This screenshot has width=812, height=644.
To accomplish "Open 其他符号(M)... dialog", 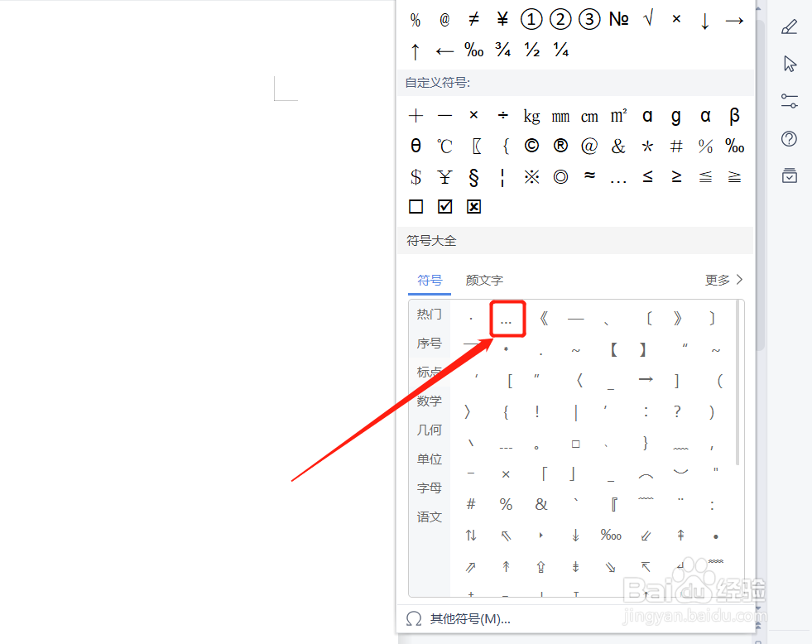I will point(459,618).
